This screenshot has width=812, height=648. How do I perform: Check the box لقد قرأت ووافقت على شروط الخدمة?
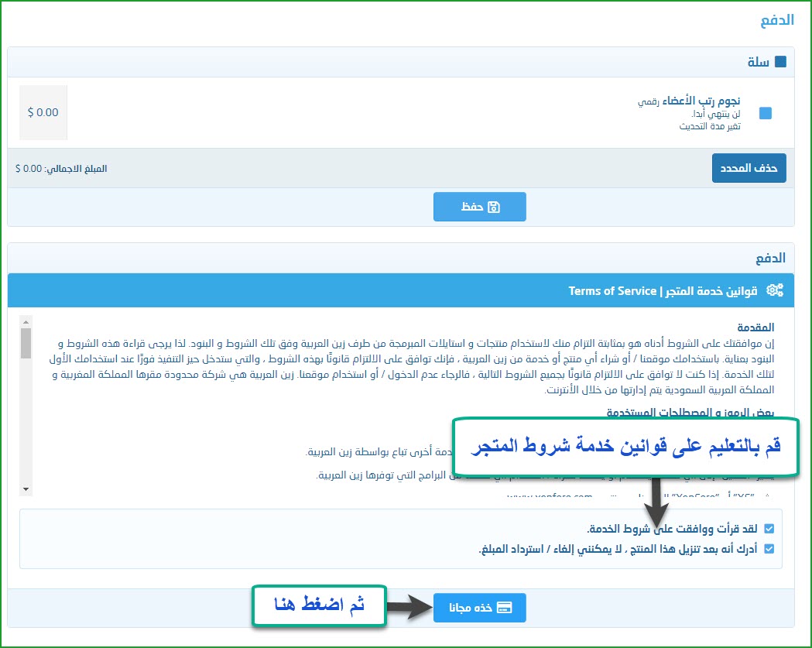click(x=769, y=529)
